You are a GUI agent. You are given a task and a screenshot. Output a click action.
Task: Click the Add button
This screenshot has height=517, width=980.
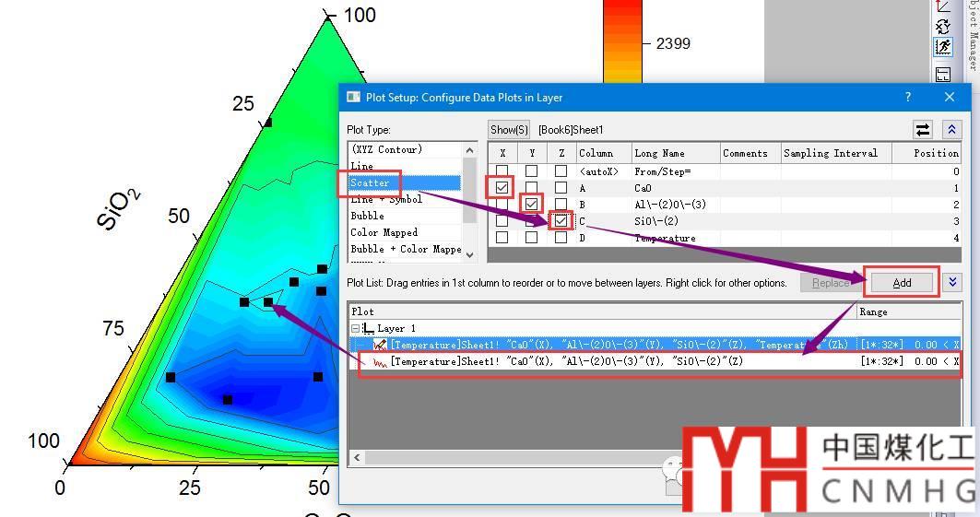[x=902, y=282]
